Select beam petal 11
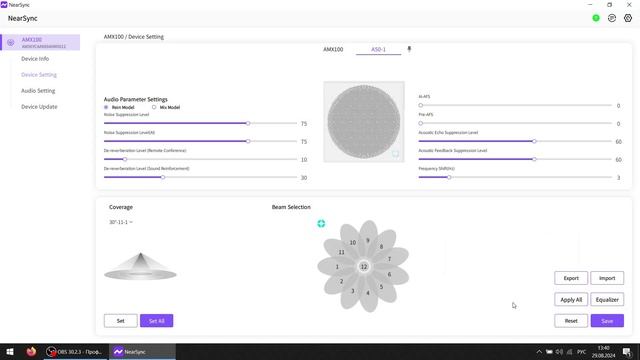Screen dimensions: 640x360 point(341,252)
